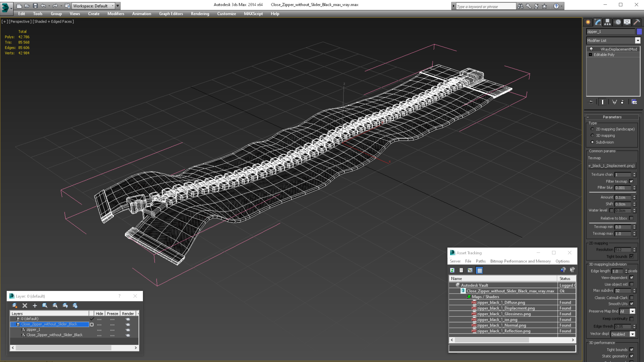The width and height of the screenshot is (644, 362).
Task: Click Rendering menu in menu bar
Action: (199, 13)
